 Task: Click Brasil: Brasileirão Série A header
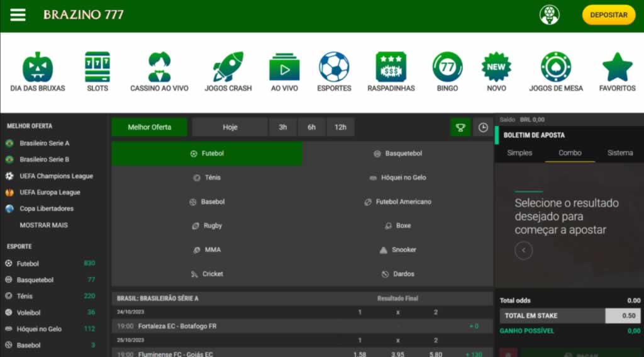(158, 298)
